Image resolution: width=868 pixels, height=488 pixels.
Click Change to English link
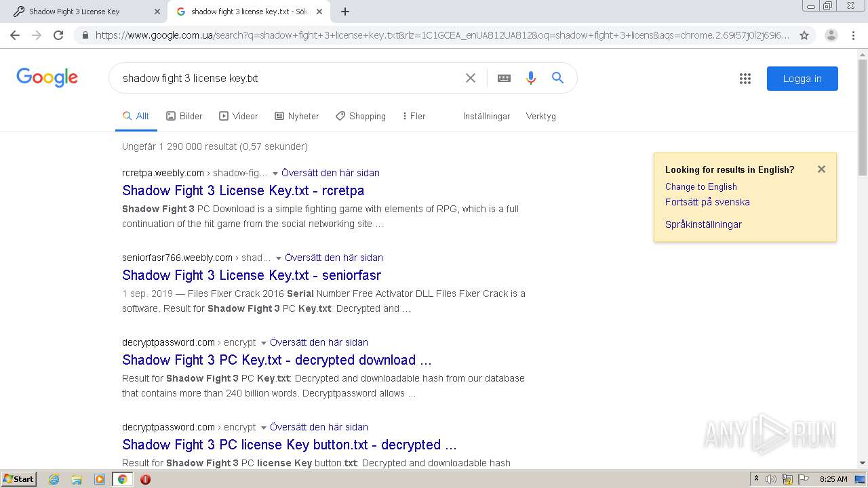(701, 186)
